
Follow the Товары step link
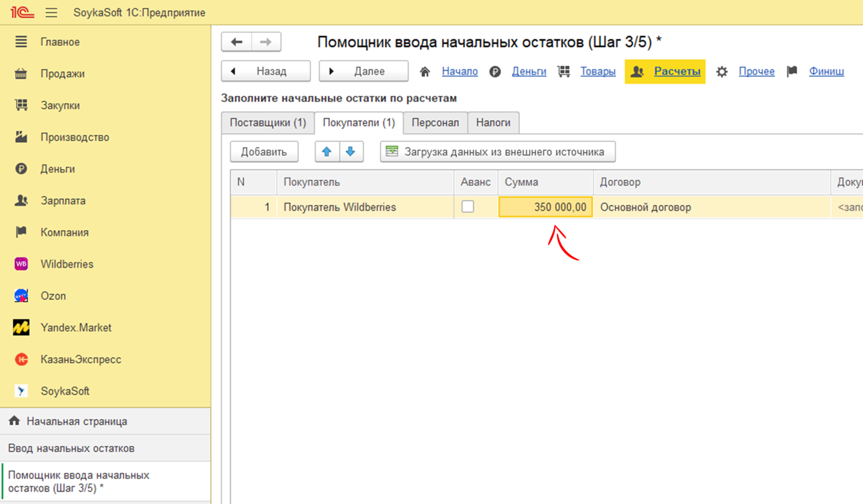click(x=598, y=71)
